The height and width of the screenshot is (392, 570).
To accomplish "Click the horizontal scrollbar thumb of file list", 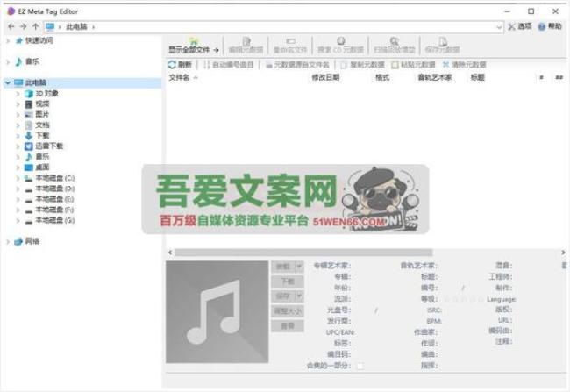I will click(303, 253).
